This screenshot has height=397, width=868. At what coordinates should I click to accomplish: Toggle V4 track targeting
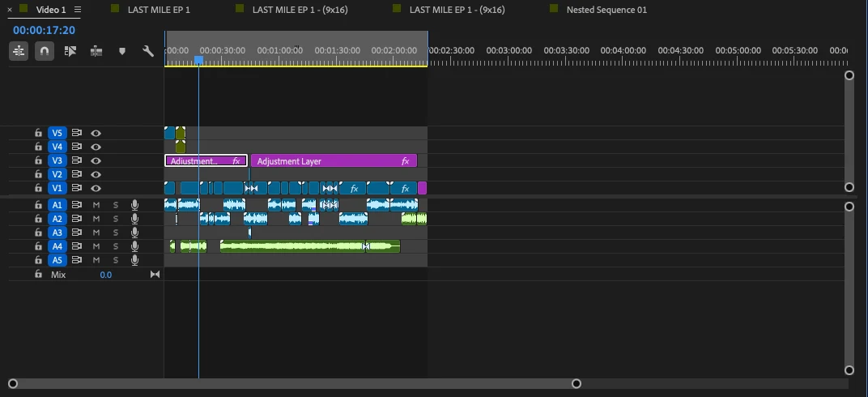pyautogui.click(x=57, y=147)
